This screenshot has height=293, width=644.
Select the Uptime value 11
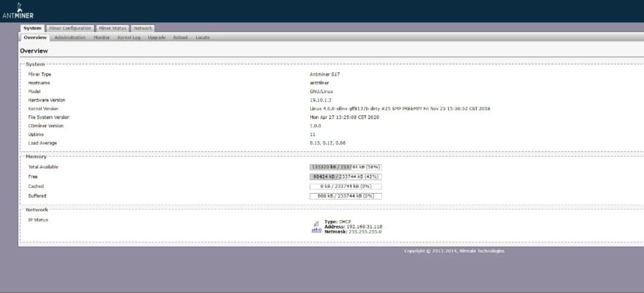pyautogui.click(x=312, y=135)
